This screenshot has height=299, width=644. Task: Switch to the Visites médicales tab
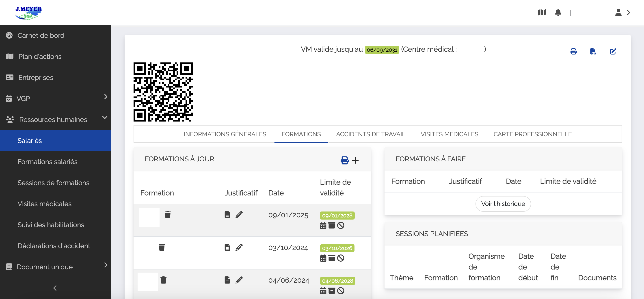(x=449, y=134)
